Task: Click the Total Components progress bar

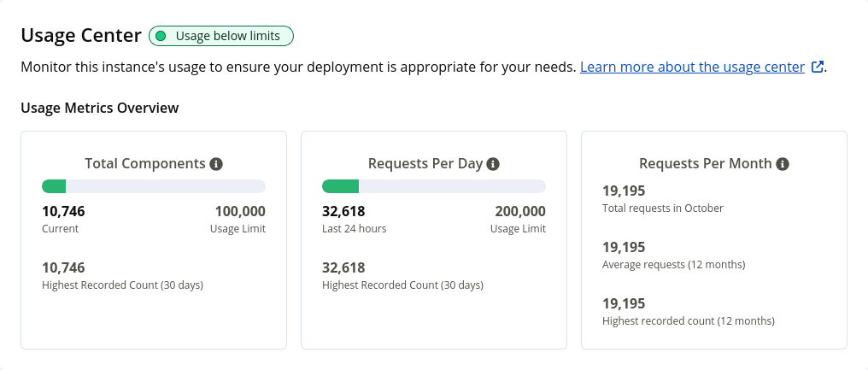Action: pyautogui.click(x=154, y=186)
